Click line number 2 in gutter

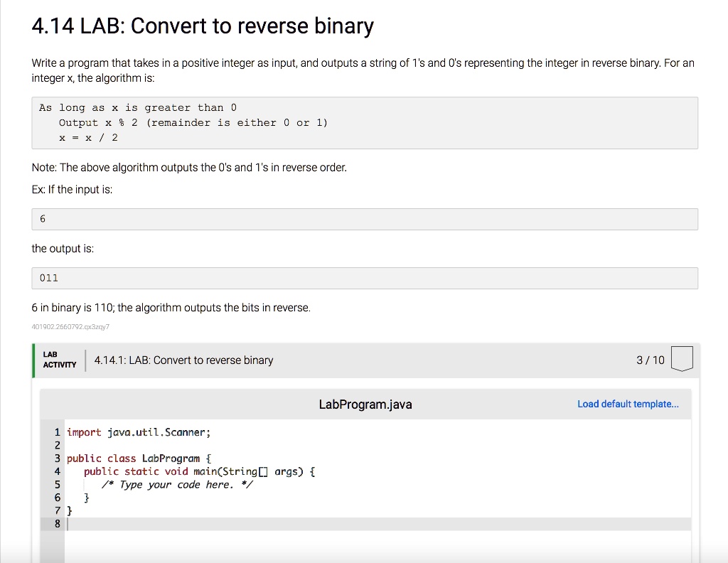click(x=57, y=445)
